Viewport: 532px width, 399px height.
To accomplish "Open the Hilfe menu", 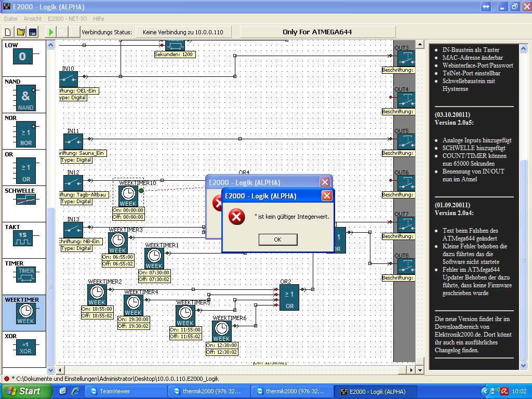I will tap(98, 19).
